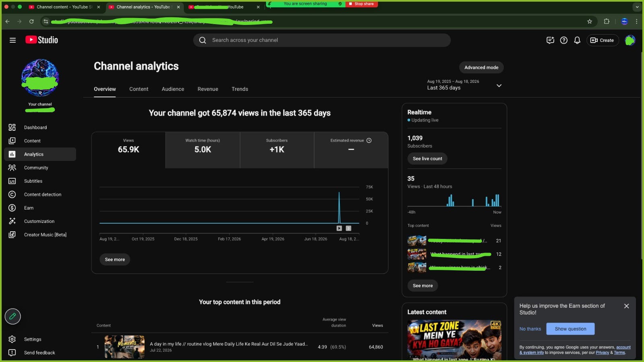
Task: Select the Estimated revenue metric card
Action: [351, 150]
